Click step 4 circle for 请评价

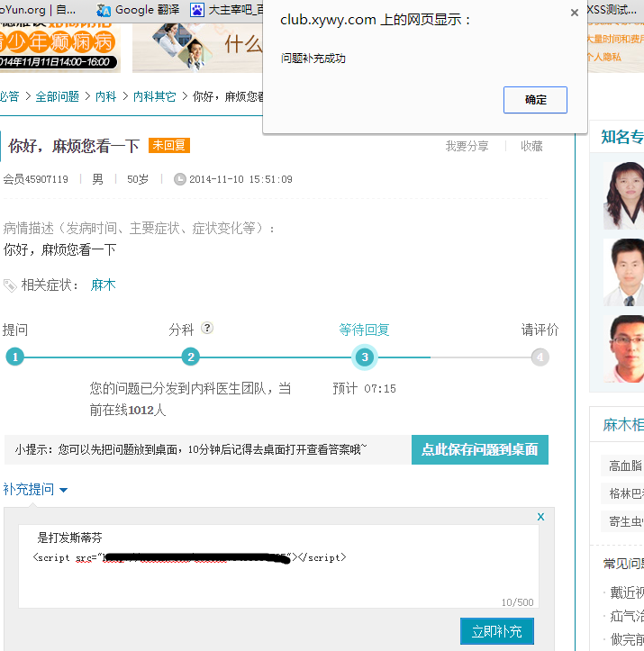[540, 357]
